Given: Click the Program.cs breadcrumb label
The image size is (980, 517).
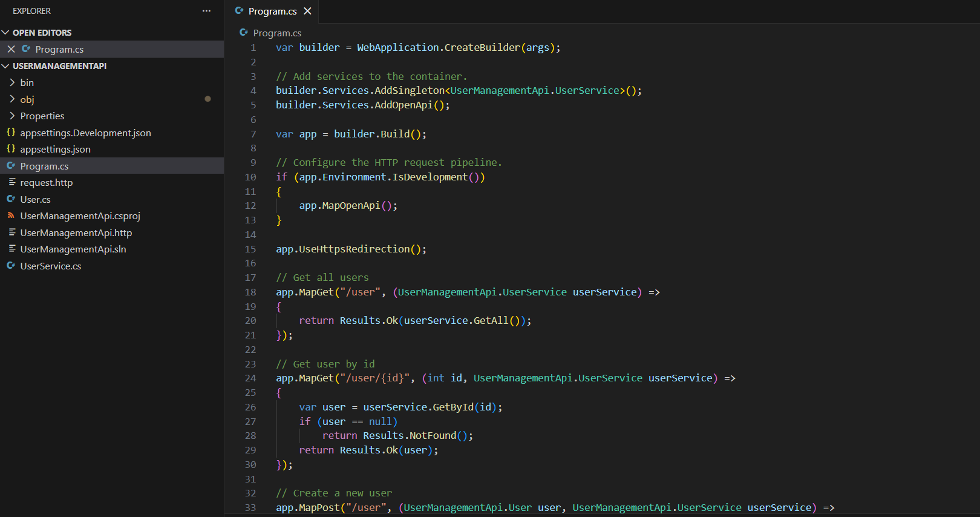Looking at the screenshot, I should [x=277, y=33].
